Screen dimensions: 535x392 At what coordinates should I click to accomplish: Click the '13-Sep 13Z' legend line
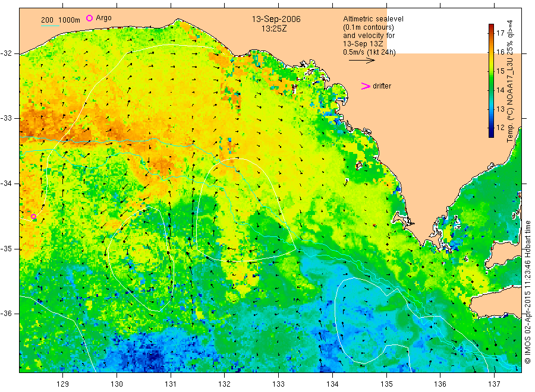click(363, 44)
